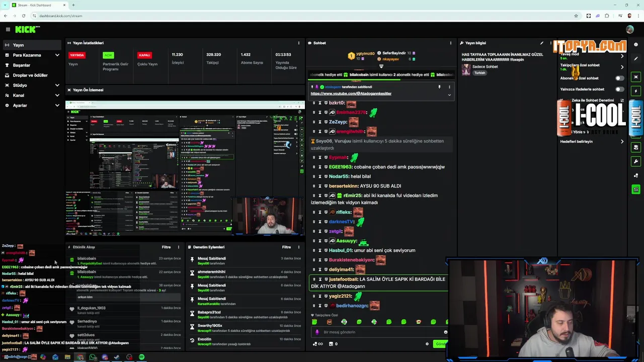Click Spotify icon in taskbar
The width and height of the screenshot is (644, 362).
142,357
